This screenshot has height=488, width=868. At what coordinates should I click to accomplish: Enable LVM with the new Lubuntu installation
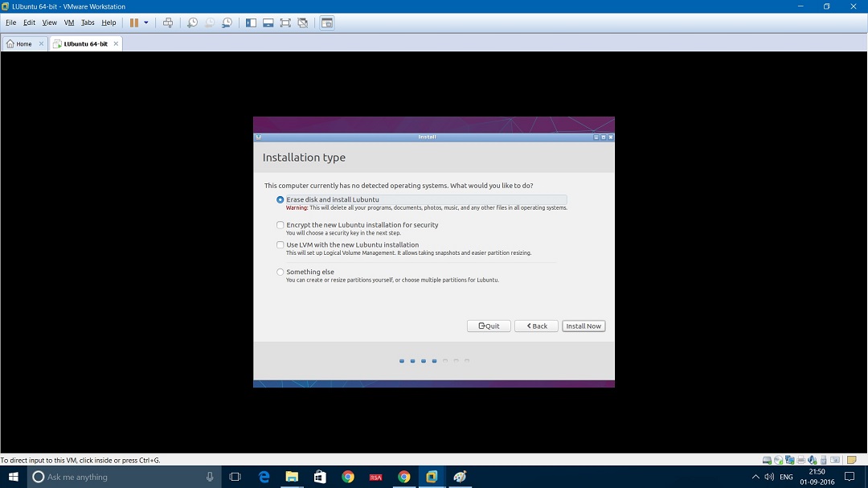(280, 245)
